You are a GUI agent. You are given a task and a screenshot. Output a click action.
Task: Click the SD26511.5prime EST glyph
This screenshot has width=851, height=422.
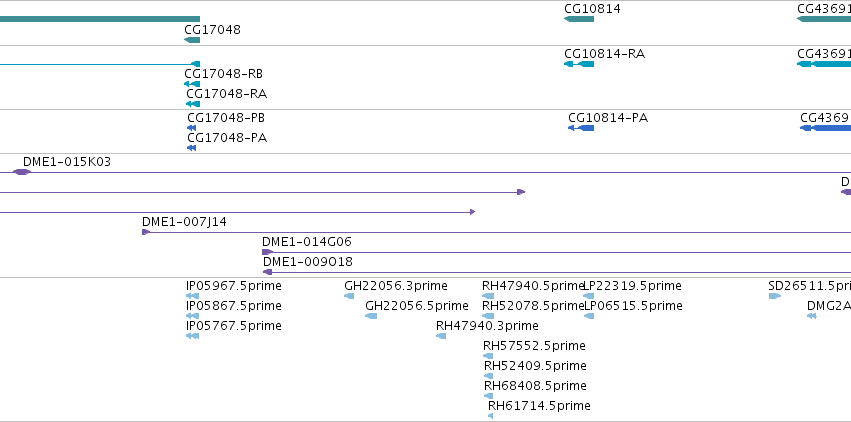pos(775,296)
